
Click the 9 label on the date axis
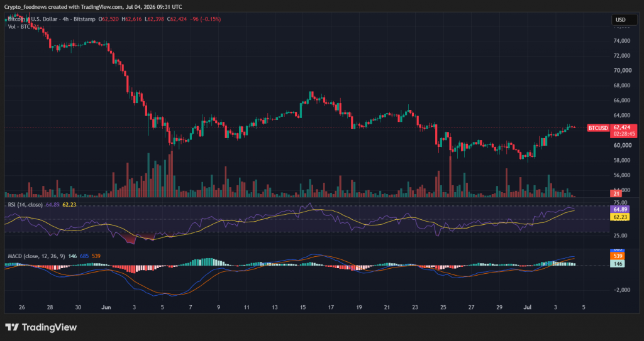(x=218, y=307)
